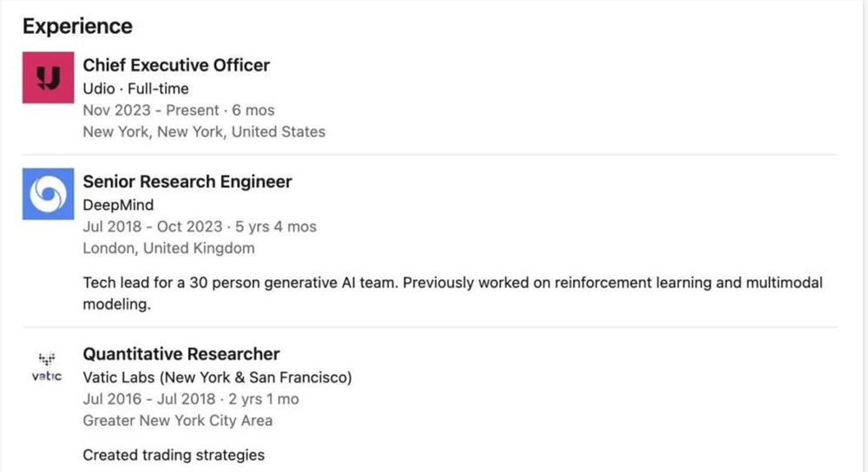Select the Vatic Labs logo

pyautogui.click(x=46, y=367)
